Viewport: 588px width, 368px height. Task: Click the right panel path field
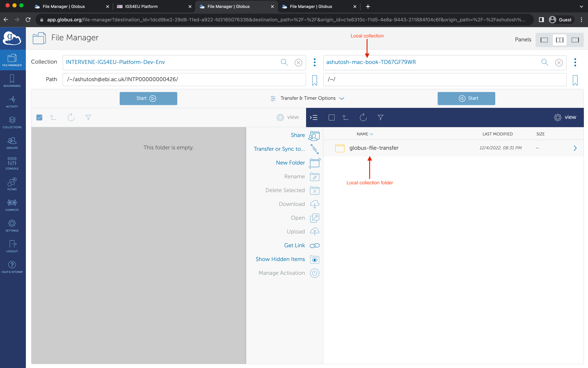click(x=445, y=80)
